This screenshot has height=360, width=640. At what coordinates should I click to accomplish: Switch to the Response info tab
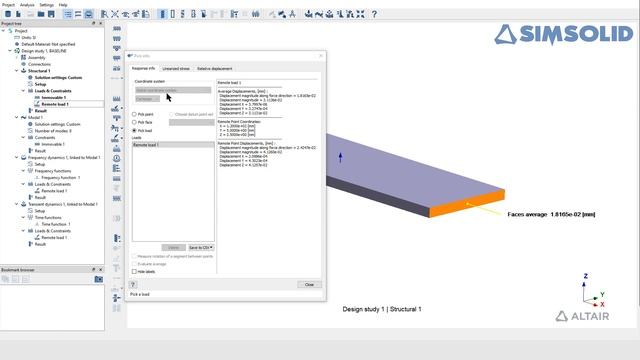(143, 68)
